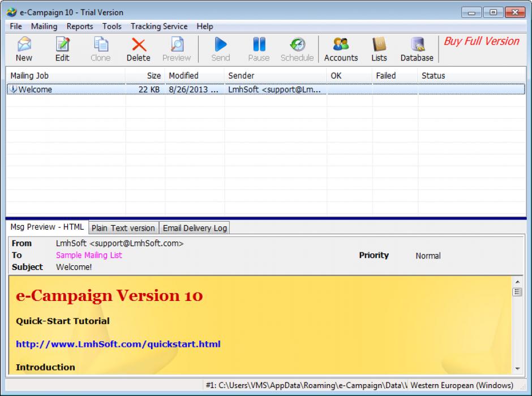
Task: Click the info icon beside the Welcome job
Action: pos(13,89)
